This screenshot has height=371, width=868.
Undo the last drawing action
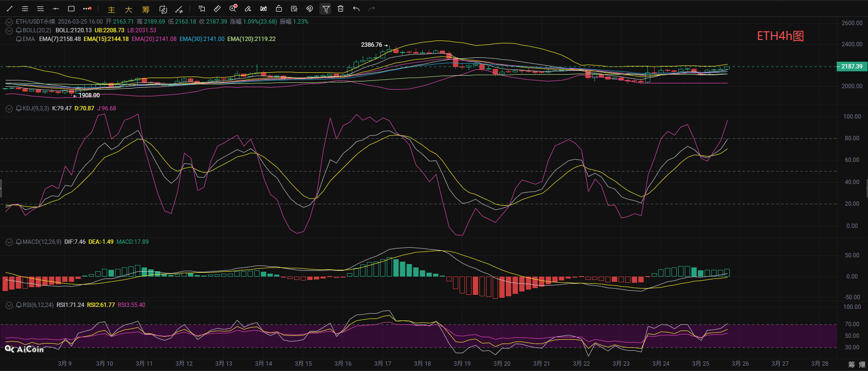coord(356,9)
